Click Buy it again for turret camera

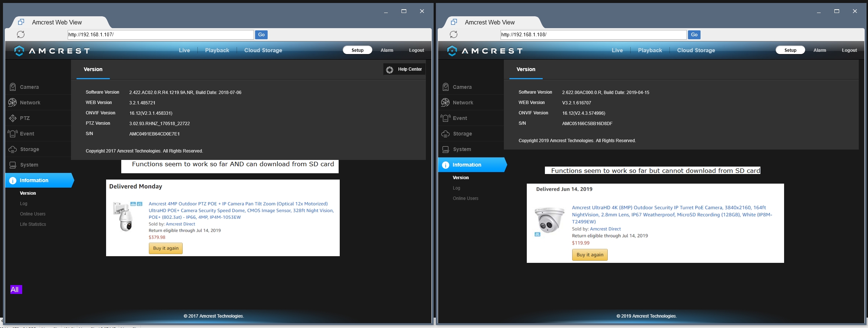[590, 255]
